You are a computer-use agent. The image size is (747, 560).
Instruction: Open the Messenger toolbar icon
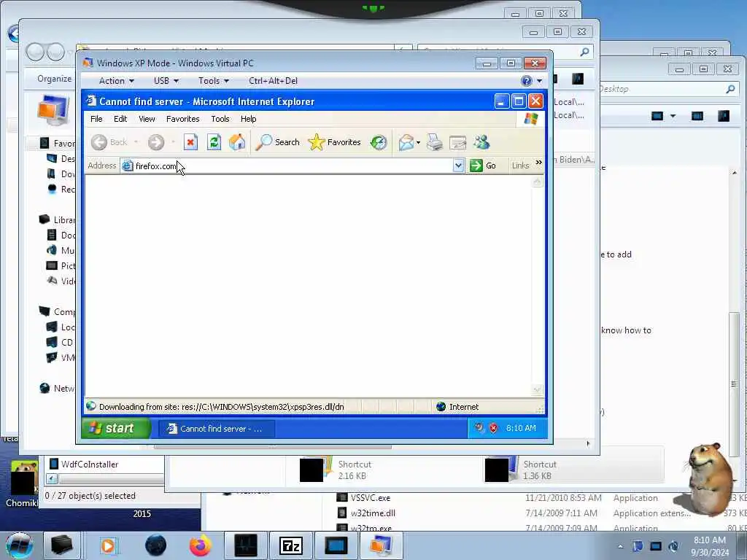[481, 142]
